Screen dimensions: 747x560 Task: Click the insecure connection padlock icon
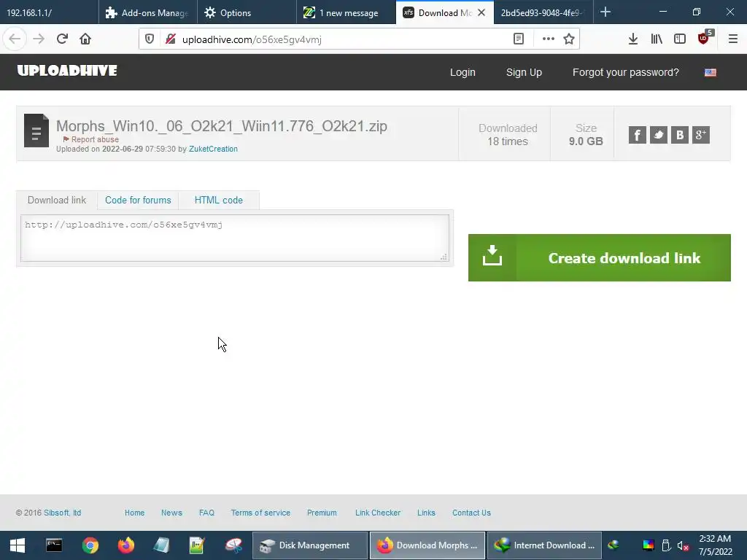[x=170, y=39]
